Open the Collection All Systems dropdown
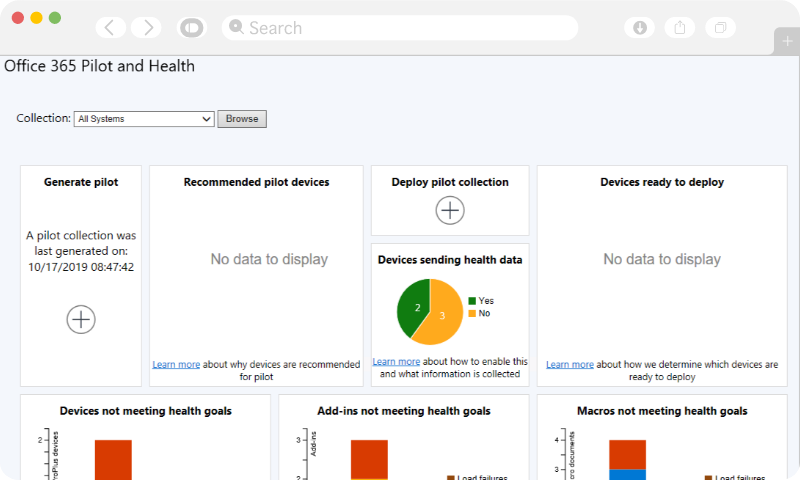Viewport: 800px width, 480px height. click(x=144, y=119)
